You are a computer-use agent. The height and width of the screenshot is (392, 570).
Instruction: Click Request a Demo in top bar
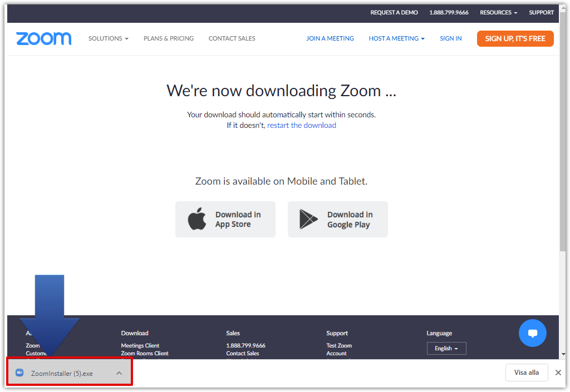click(x=394, y=12)
